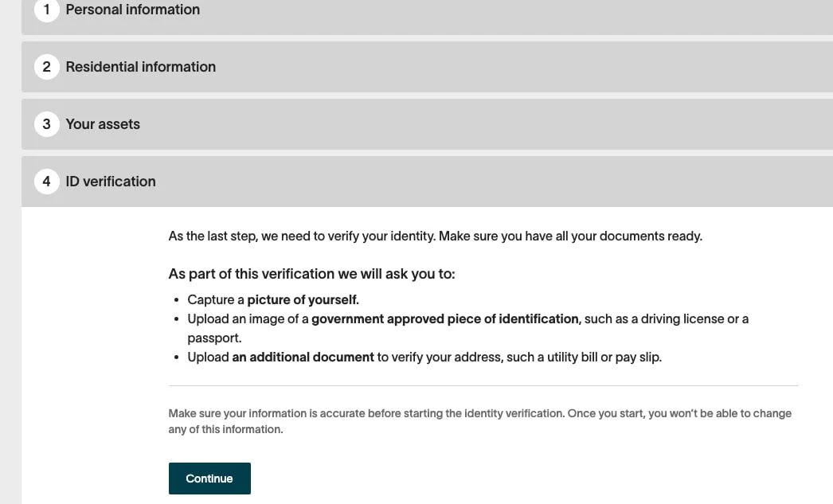This screenshot has width=833, height=504.
Task: Click the step 4 number circle
Action: (x=46, y=182)
